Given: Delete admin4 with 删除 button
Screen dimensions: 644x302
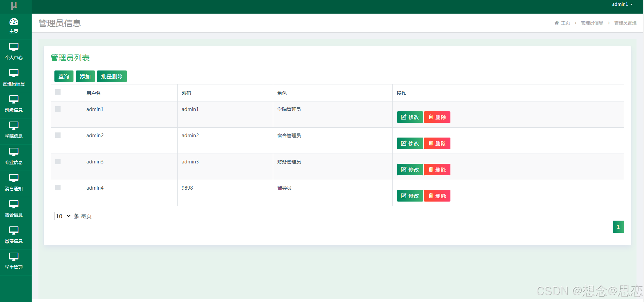Looking at the screenshot, I should [x=437, y=196].
